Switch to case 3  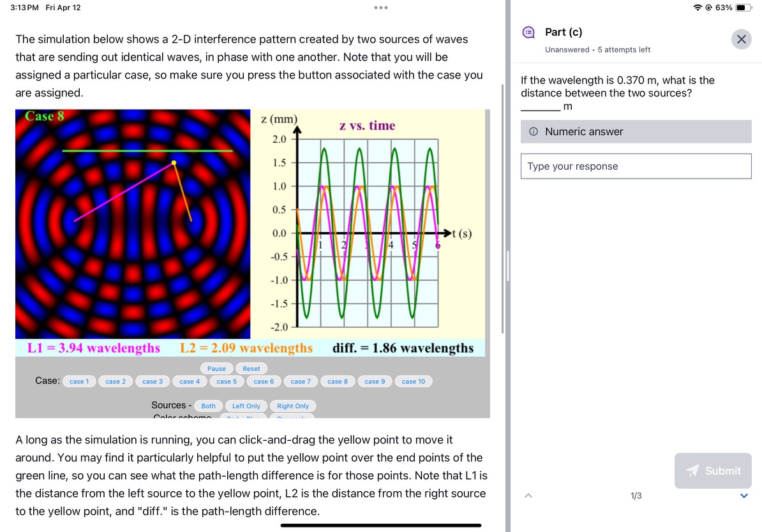coord(153,381)
